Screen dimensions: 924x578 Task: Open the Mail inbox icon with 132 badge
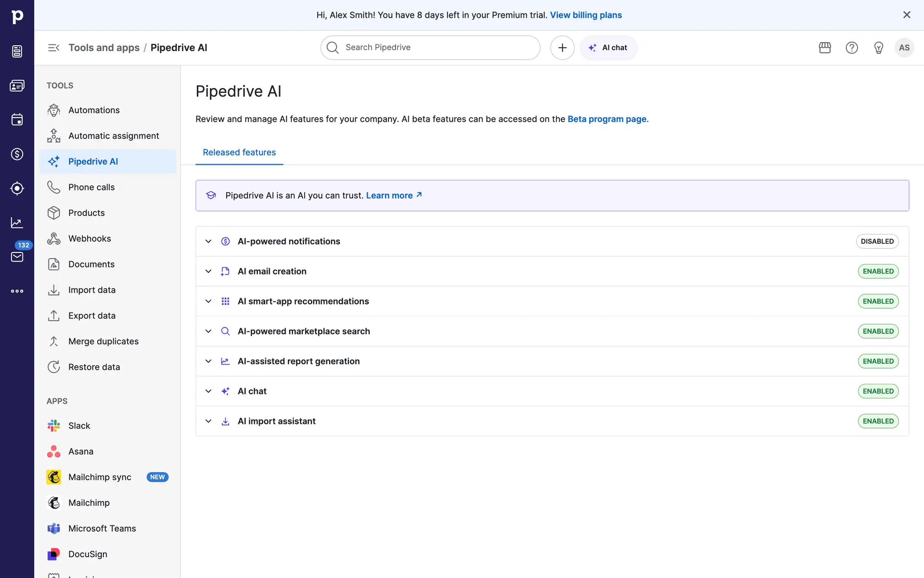[17, 257]
